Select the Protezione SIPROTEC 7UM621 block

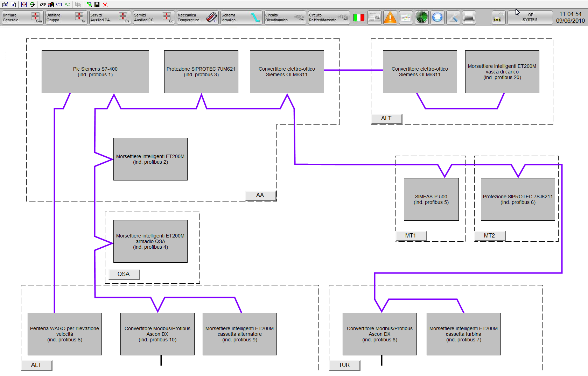(x=201, y=72)
